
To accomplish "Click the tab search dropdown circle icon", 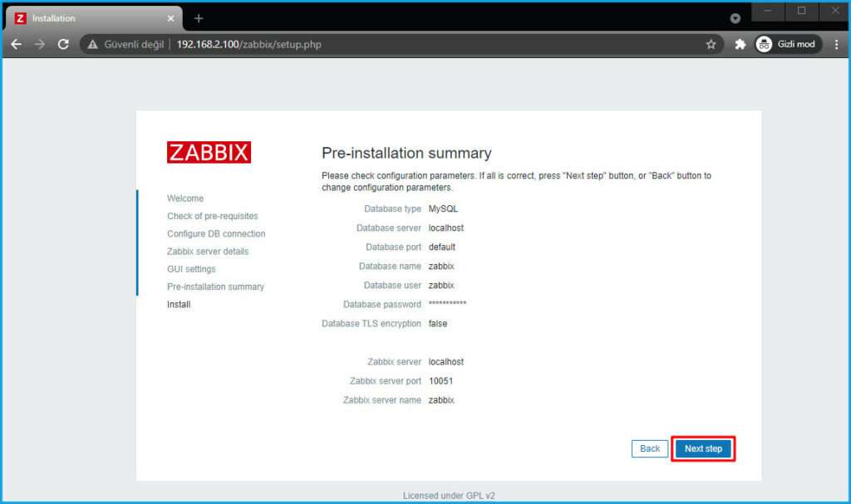I will pos(735,18).
